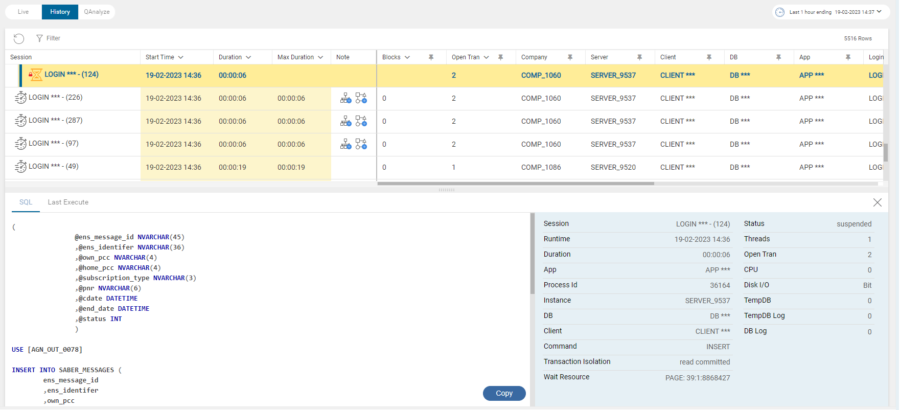Pin the Server column
This screenshot has height=410, width=900.
point(640,57)
